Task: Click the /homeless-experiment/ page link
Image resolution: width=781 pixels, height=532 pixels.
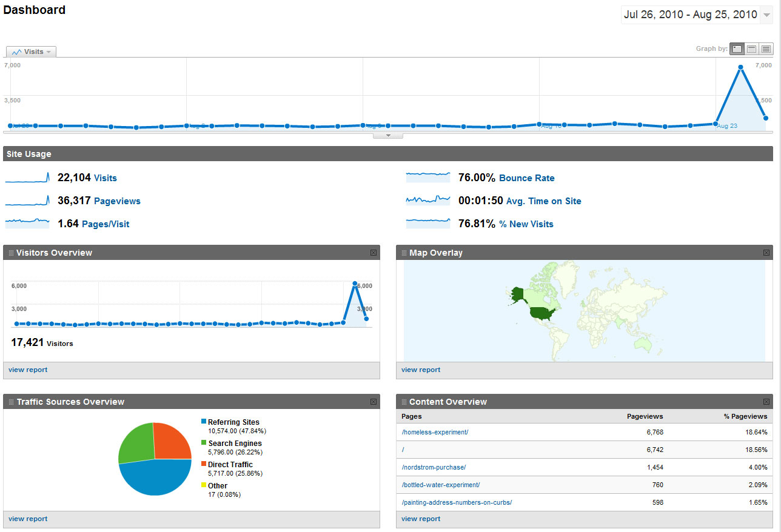Action: click(435, 433)
